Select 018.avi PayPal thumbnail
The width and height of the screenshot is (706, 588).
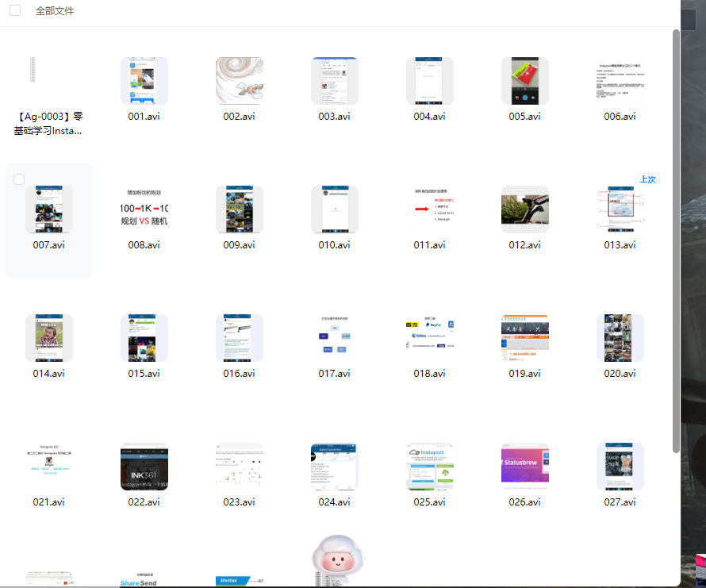point(429,338)
